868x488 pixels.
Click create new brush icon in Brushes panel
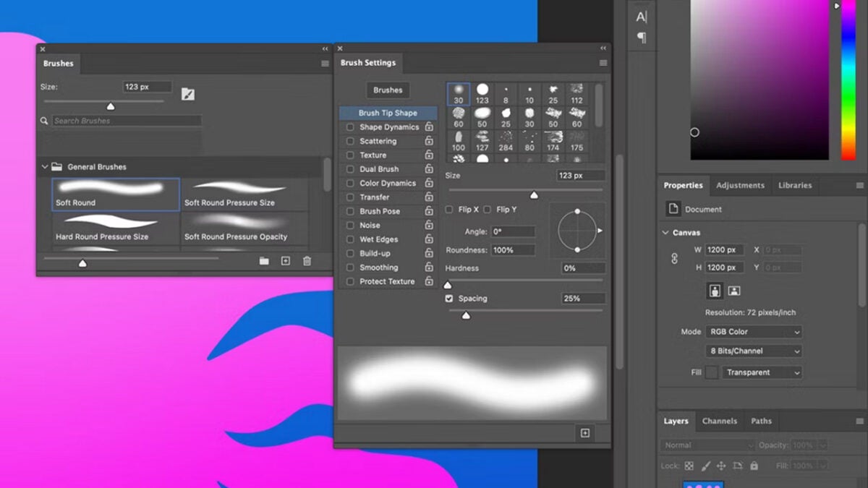click(x=286, y=261)
